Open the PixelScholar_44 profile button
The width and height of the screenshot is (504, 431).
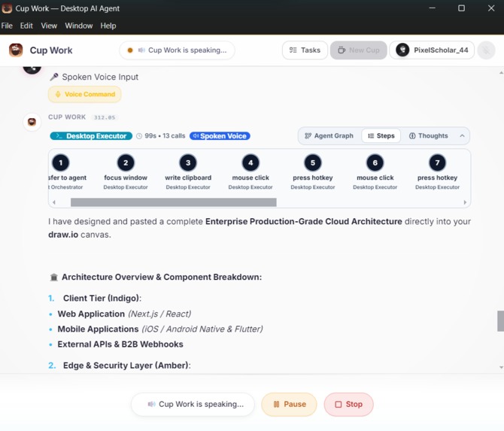tap(432, 50)
